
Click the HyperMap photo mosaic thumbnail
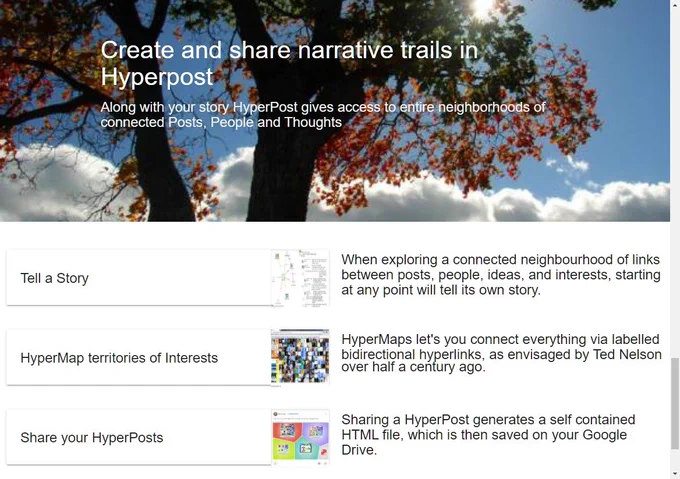pyautogui.click(x=300, y=358)
